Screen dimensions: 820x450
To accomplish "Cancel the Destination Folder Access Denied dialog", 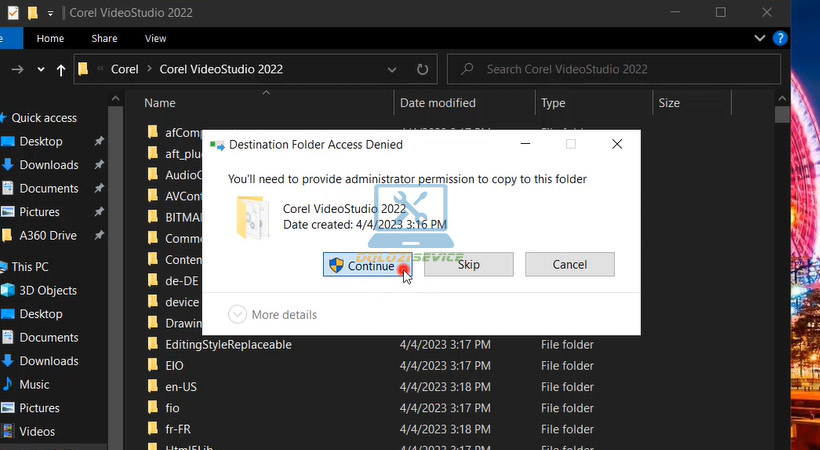I will click(x=570, y=265).
